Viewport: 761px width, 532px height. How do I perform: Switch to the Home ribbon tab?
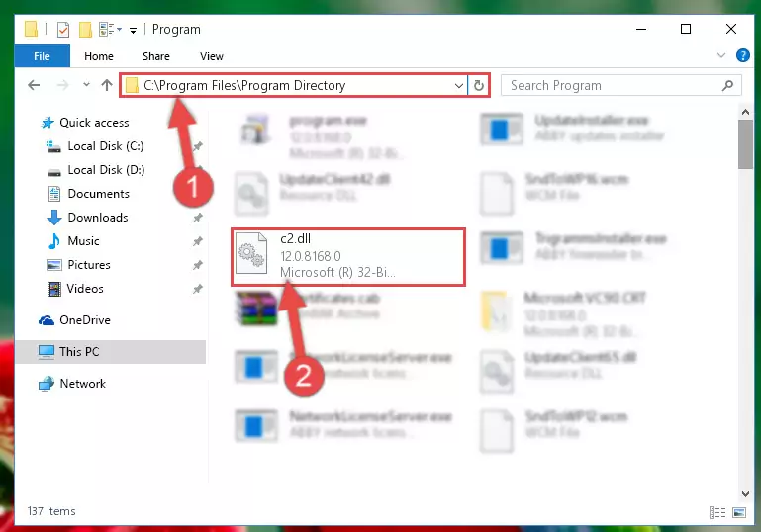click(99, 56)
